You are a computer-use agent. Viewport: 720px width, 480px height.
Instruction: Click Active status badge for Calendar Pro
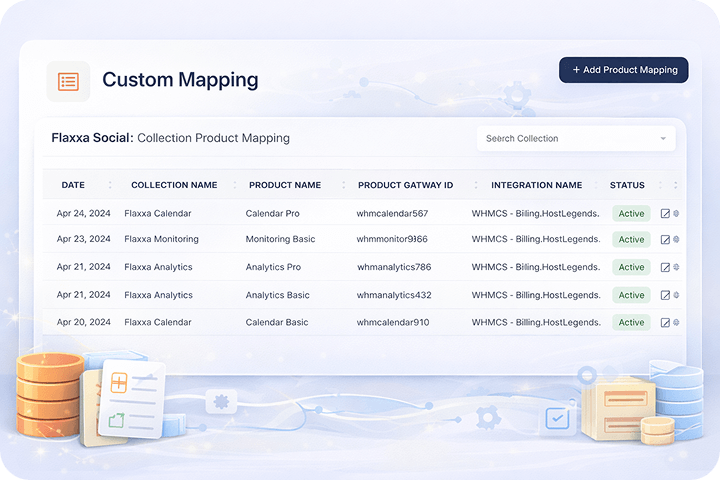631,213
